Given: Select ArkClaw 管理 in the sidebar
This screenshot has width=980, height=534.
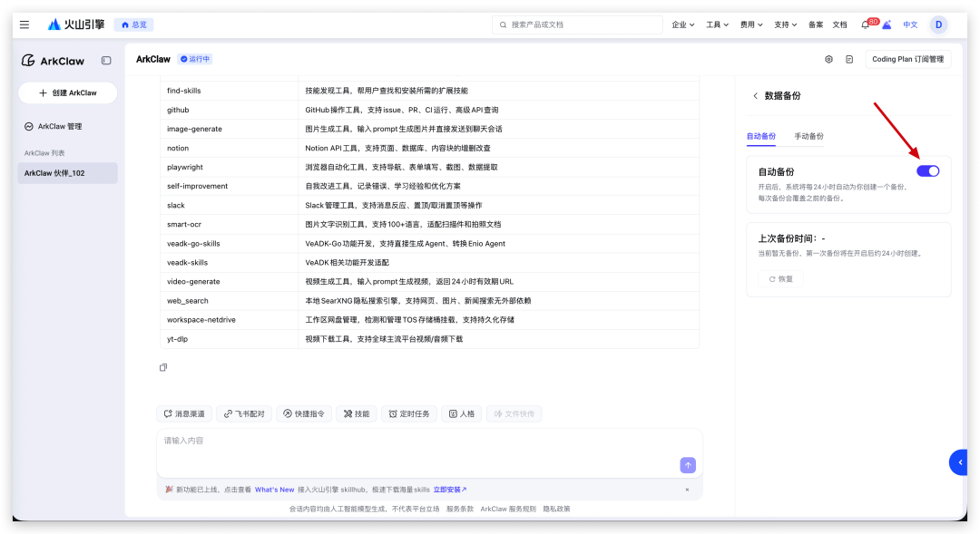Looking at the screenshot, I should point(60,127).
